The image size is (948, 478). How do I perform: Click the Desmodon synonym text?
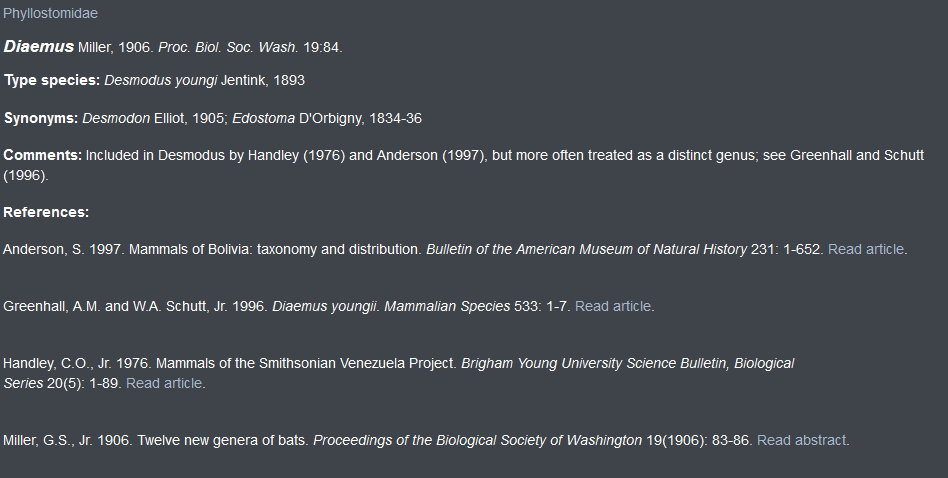pyautogui.click(x=116, y=118)
